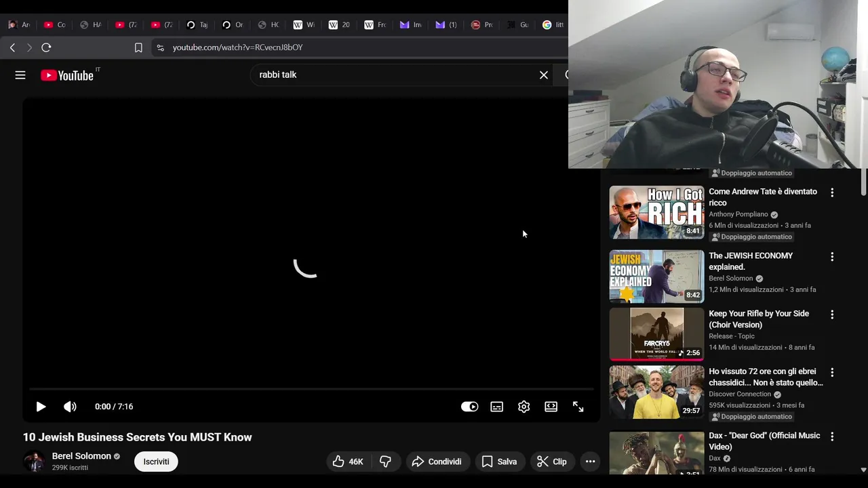
Task: Open more actions three-dot menu under video
Action: coord(590,462)
